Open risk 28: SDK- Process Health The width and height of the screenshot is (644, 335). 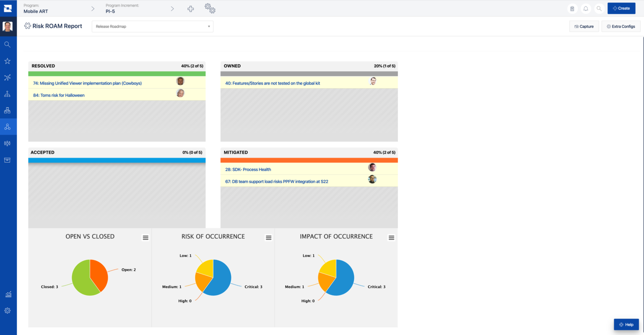pyautogui.click(x=248, y=169)
